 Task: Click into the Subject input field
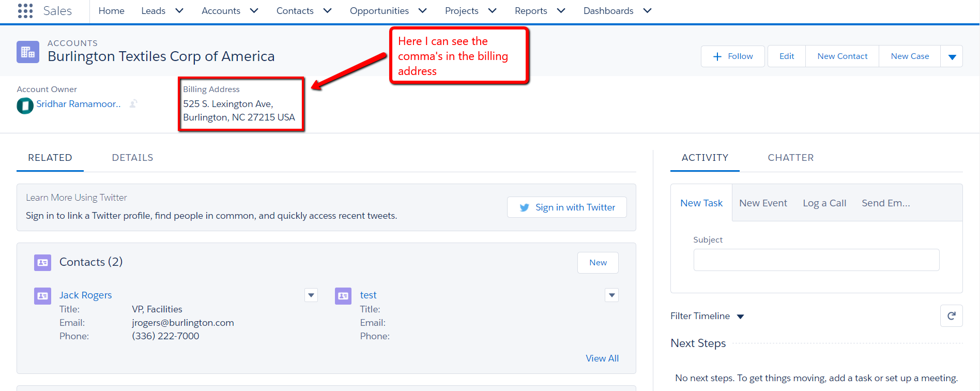(x=816, y=260)
